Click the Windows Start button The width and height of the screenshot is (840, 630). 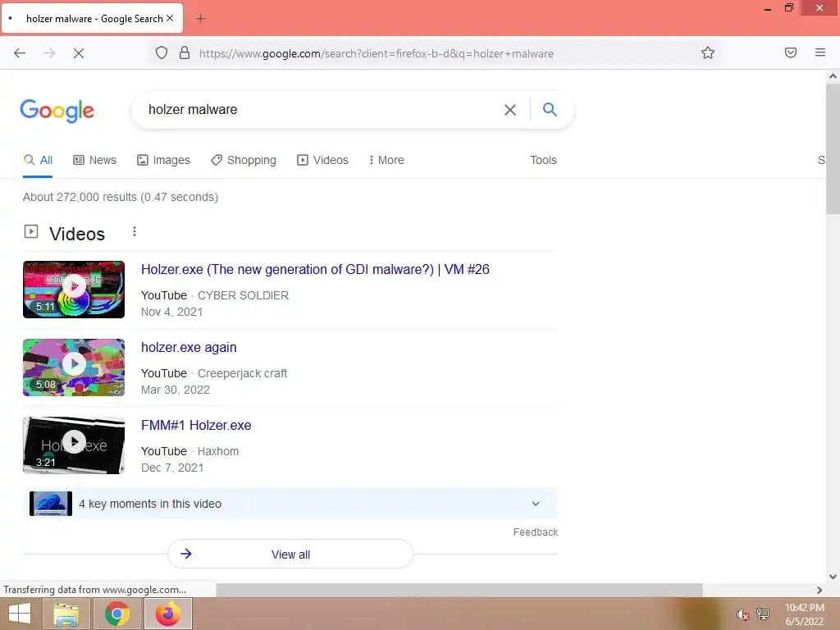point(20,614)
